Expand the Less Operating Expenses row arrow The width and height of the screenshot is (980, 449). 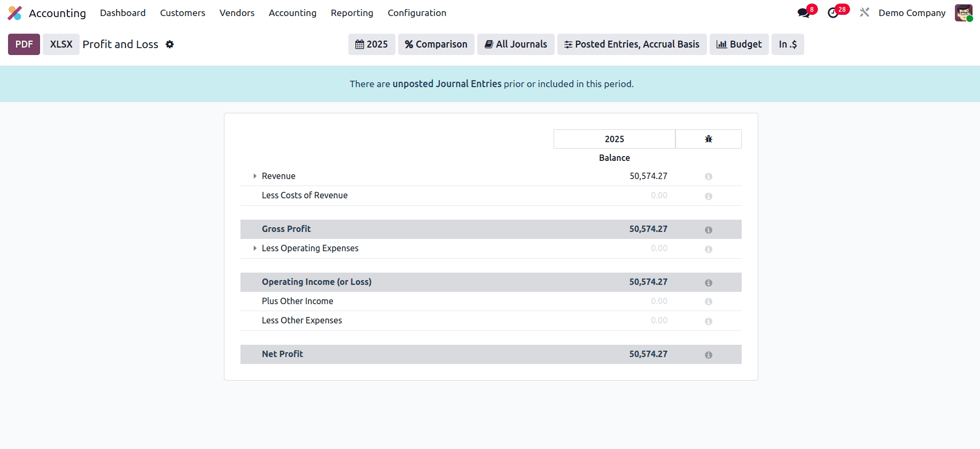click(255, 248)
